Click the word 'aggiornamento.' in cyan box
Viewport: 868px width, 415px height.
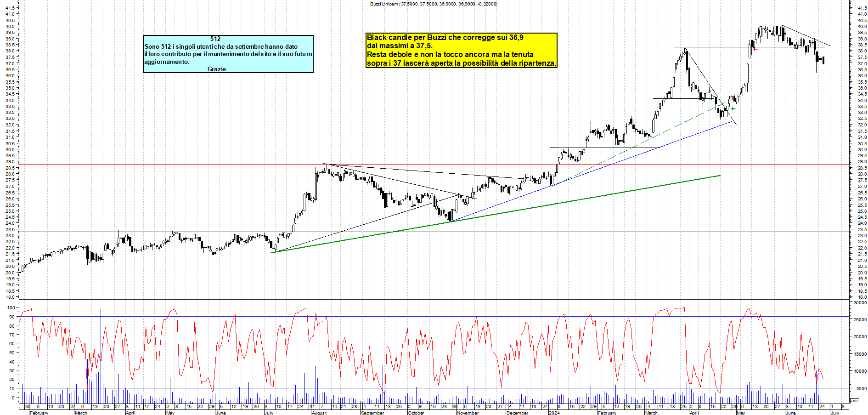click(167, 62)
